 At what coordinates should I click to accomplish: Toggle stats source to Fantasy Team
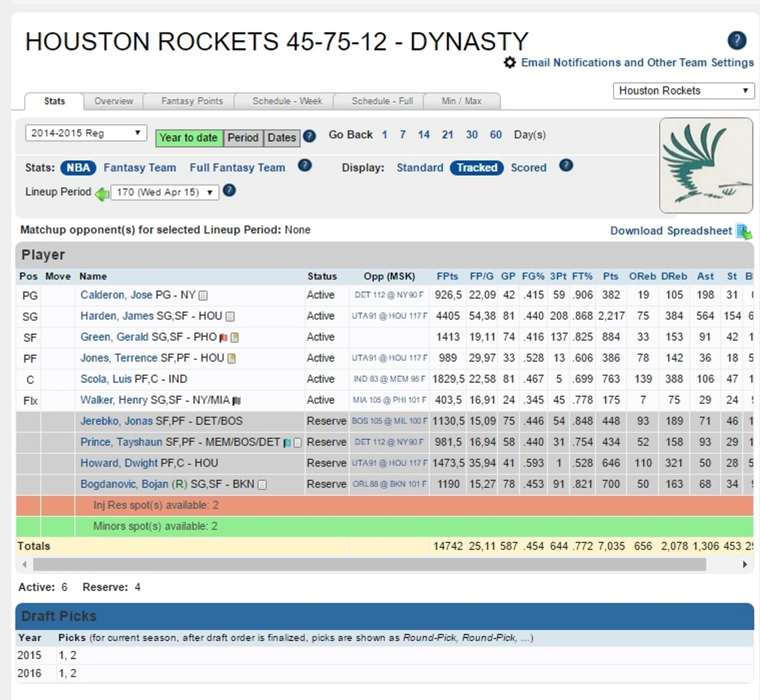point(140,168)
